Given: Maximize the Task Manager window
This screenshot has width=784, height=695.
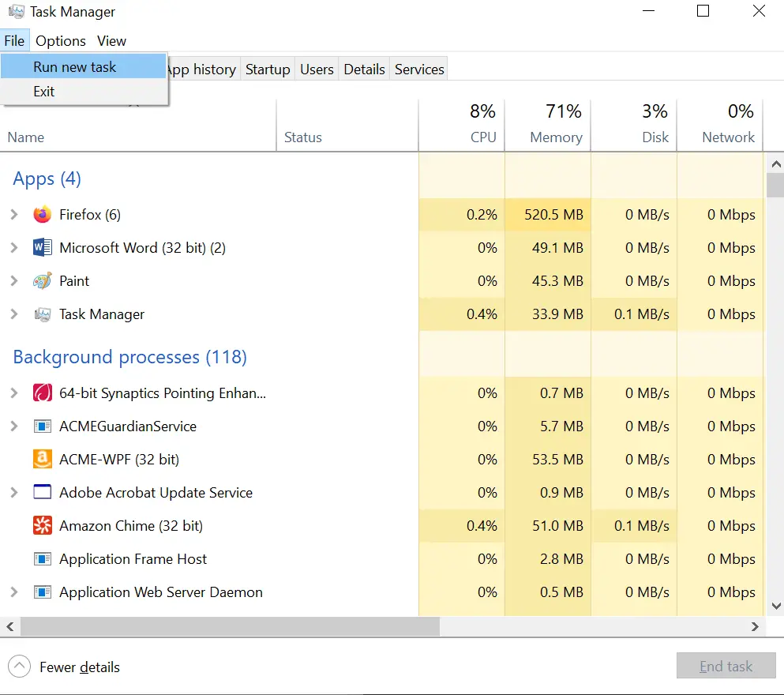Looking at the screenshot, I should (703, 11).
